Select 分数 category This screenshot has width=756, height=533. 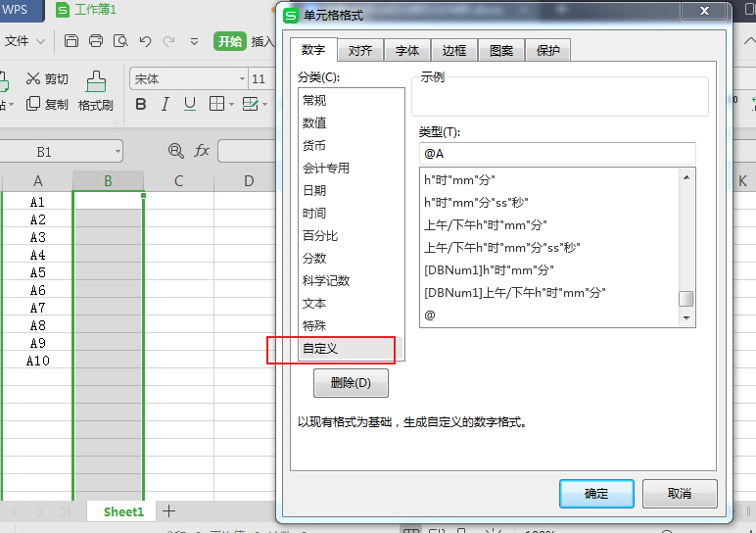click(x=351, y=259)
